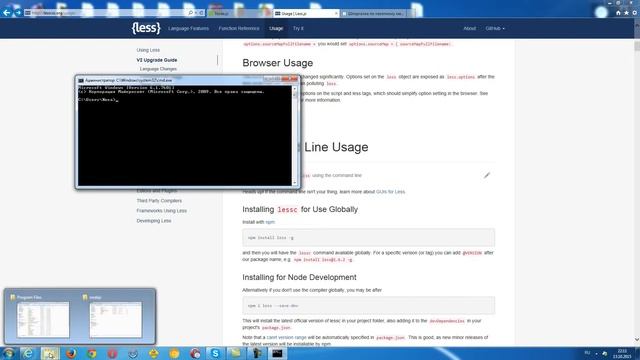The image size is (640, 360).
Task: Open Firefox taskbar icon
Action: click(71, 353)
